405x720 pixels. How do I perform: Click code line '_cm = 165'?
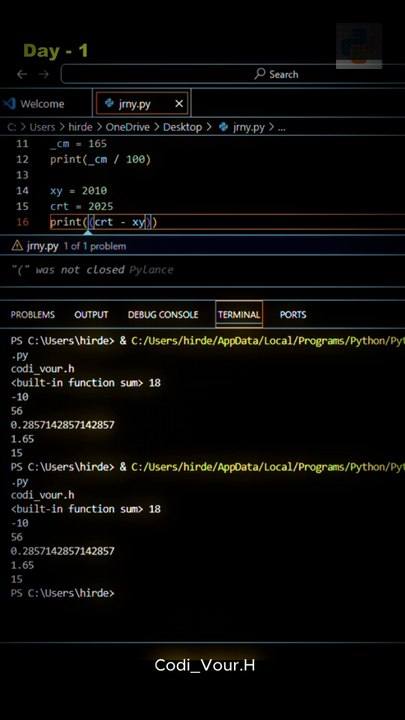(x=79, y=144)
